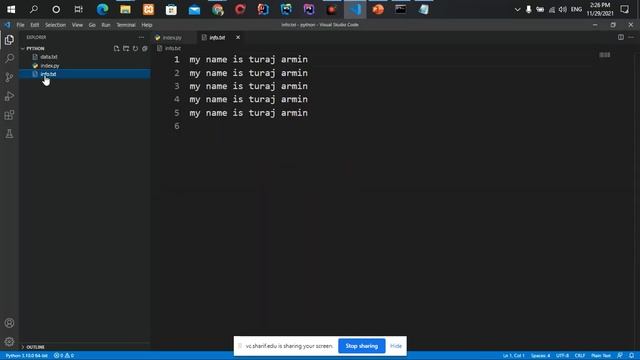Select info.txt in the file tree
640x360 pixels.
85,74
